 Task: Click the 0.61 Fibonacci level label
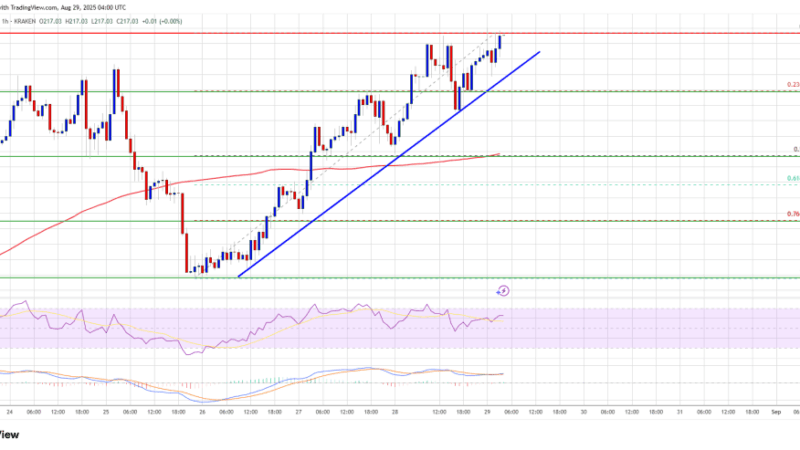click(793, 179)
